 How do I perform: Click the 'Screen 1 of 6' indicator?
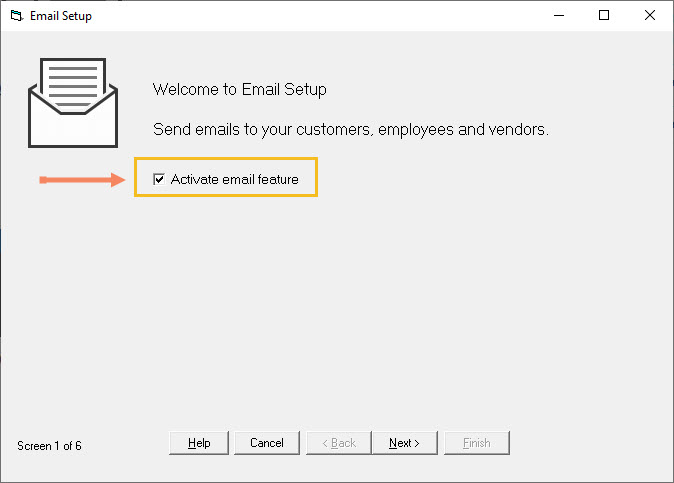point(49,446)
